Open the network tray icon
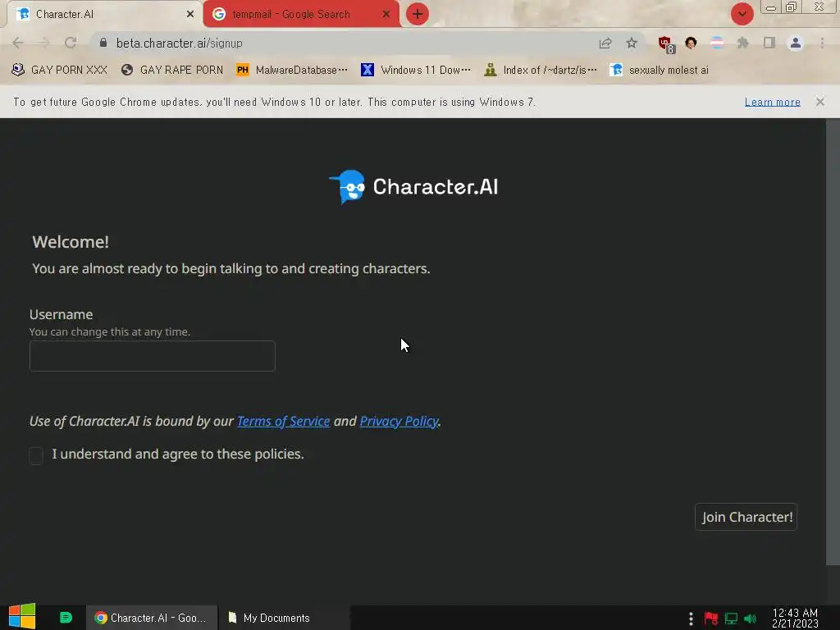This screenshot has width=840, height=630. [731, 619]
